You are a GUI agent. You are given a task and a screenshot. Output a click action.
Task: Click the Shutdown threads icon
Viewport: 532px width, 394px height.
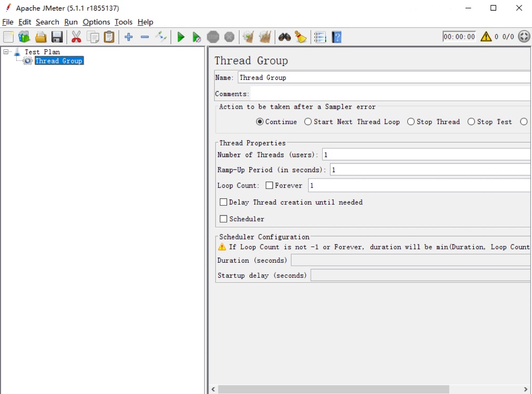click(x=229, y=37)
